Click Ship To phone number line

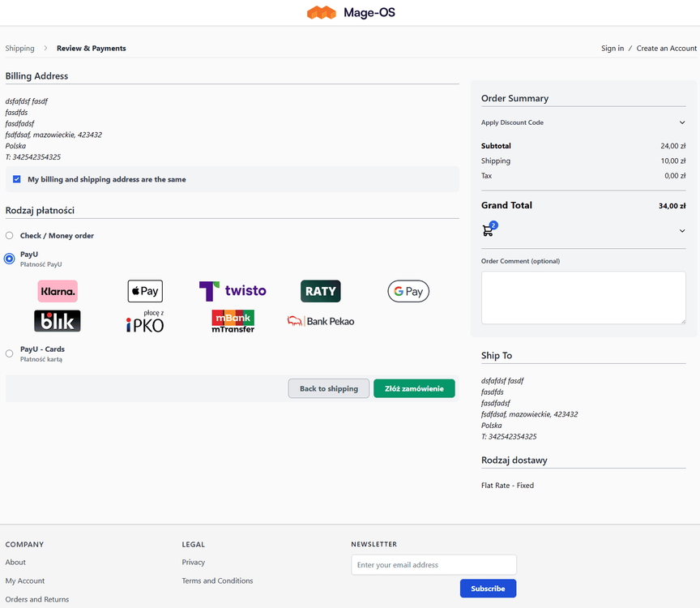click(509, 437)
